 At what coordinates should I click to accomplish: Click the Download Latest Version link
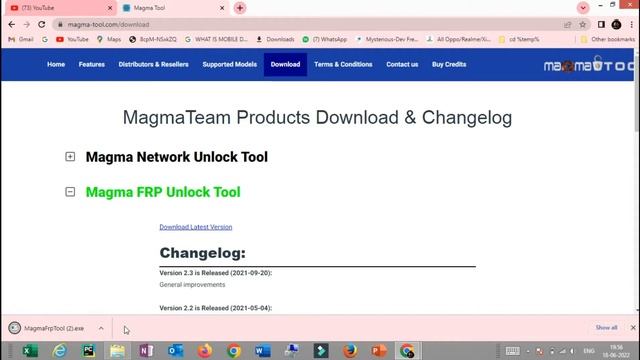196,227
